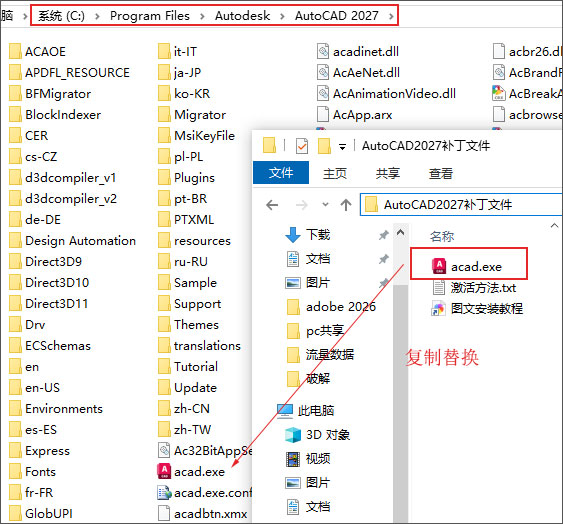Open the Express folder
The height and width of the screenshot is (524, 563).
pos(39,450)
